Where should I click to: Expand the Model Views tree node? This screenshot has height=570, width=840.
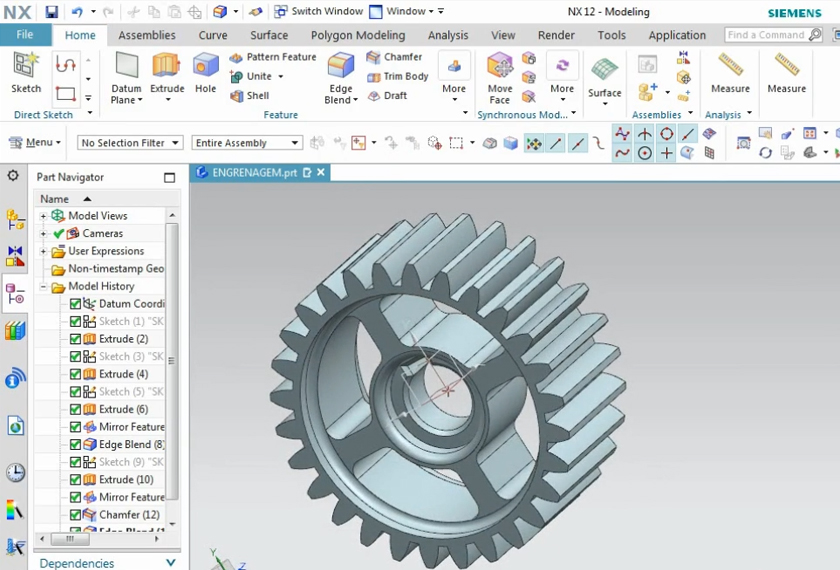click(x=44, y=216)
